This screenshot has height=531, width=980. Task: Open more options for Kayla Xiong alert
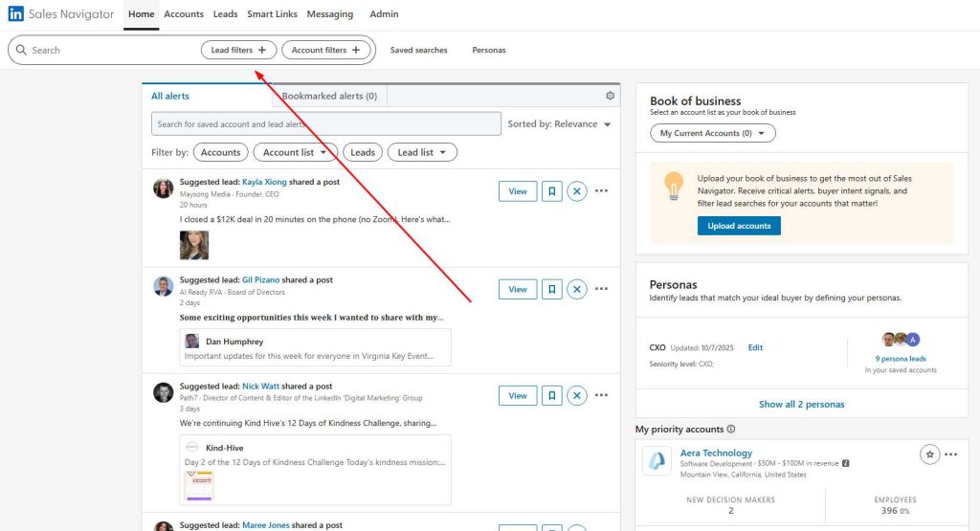[x=601, y=190]
